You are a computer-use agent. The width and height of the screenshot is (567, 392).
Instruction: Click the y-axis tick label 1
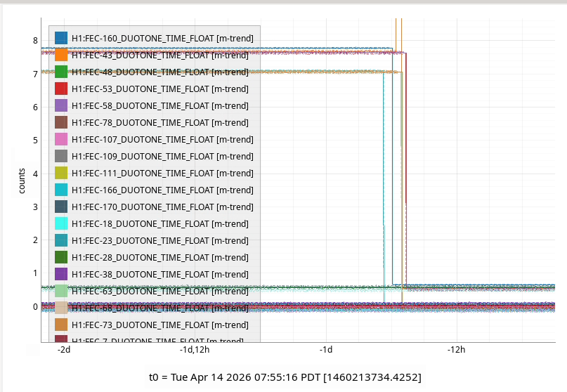(35, 273)
